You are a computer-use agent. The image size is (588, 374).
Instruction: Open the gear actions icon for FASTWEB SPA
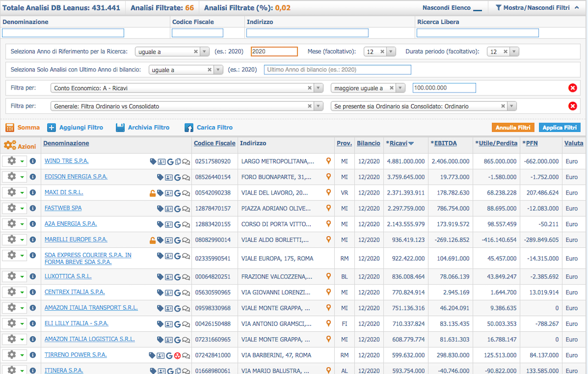[x=12, y=208]
